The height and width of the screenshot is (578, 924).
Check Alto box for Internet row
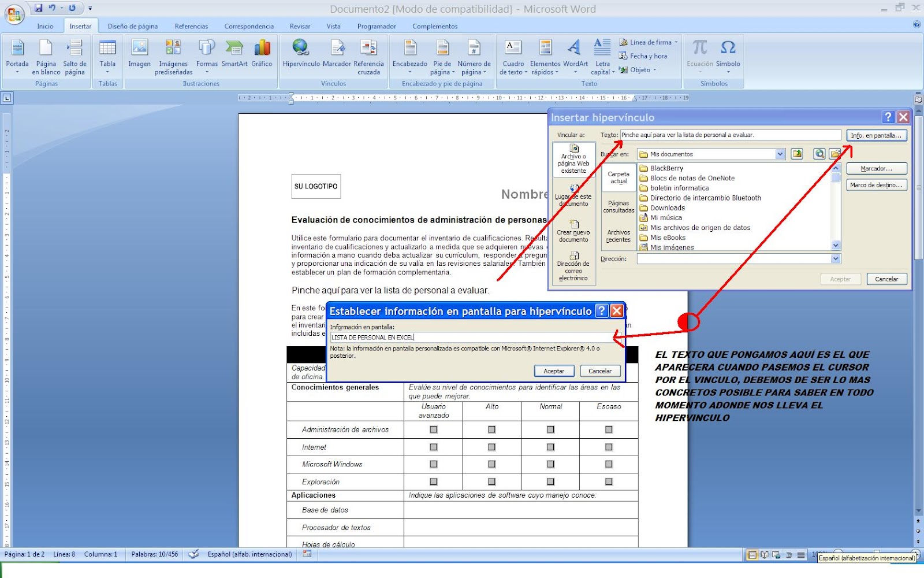[x=491, y=447]
